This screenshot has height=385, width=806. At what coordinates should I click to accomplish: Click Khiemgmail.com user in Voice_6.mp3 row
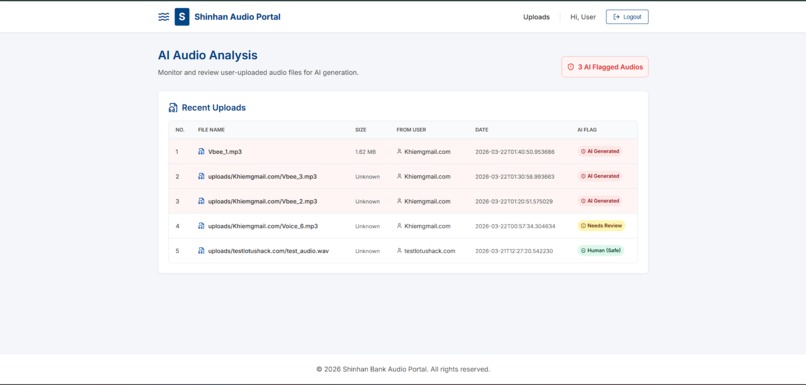click(x=427, y=226)
